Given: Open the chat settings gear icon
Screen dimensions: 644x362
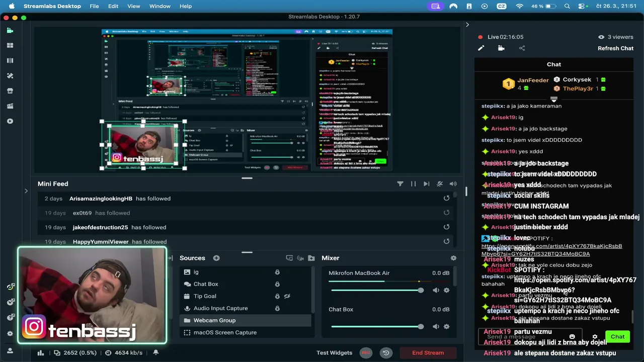Looking at the screenshot, I should click(595, 337).
